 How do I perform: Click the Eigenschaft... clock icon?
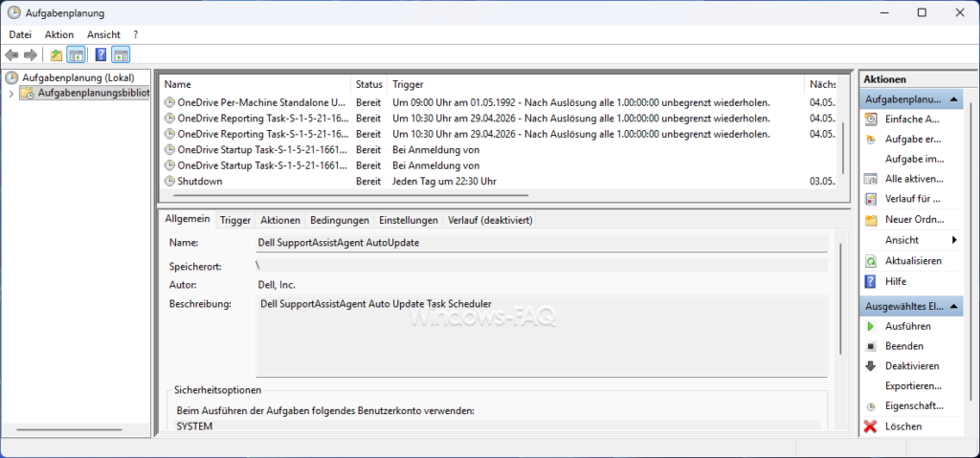click(871, 406)
